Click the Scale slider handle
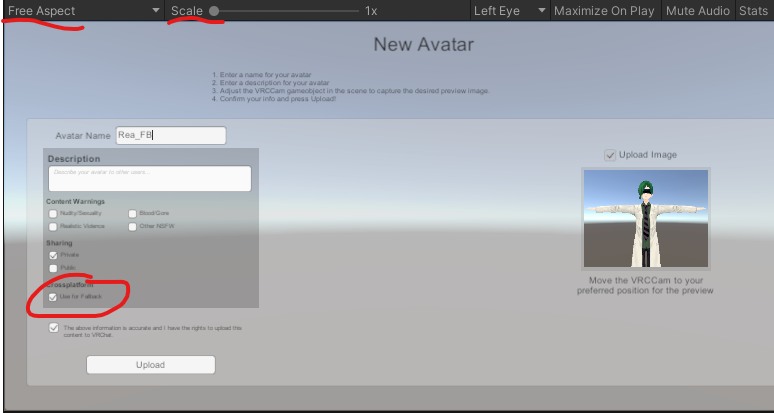The height and width of the screenshot is (413, 774). click(214, 11)
